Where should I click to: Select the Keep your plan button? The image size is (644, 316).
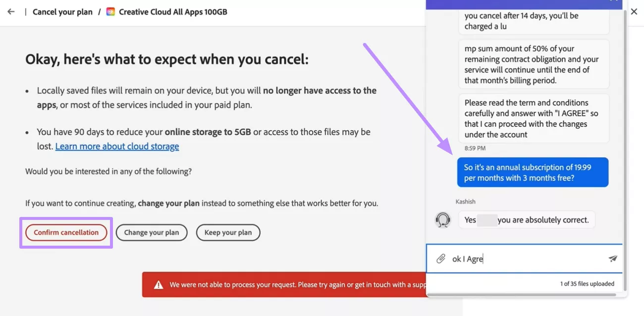click(228, 232)
